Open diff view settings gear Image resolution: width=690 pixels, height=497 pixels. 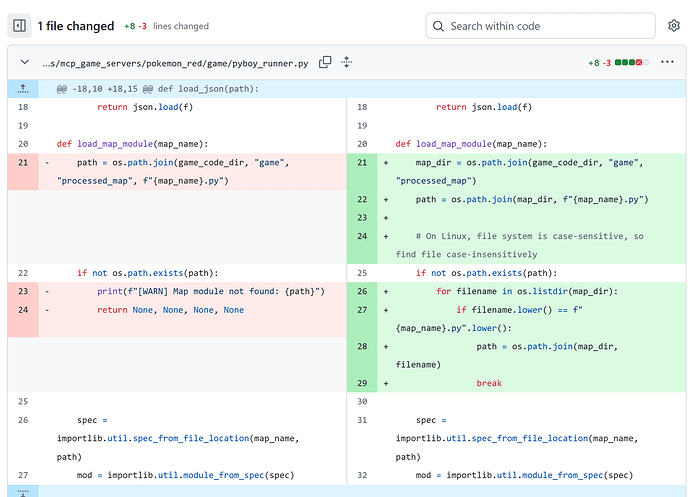[674, 26]
